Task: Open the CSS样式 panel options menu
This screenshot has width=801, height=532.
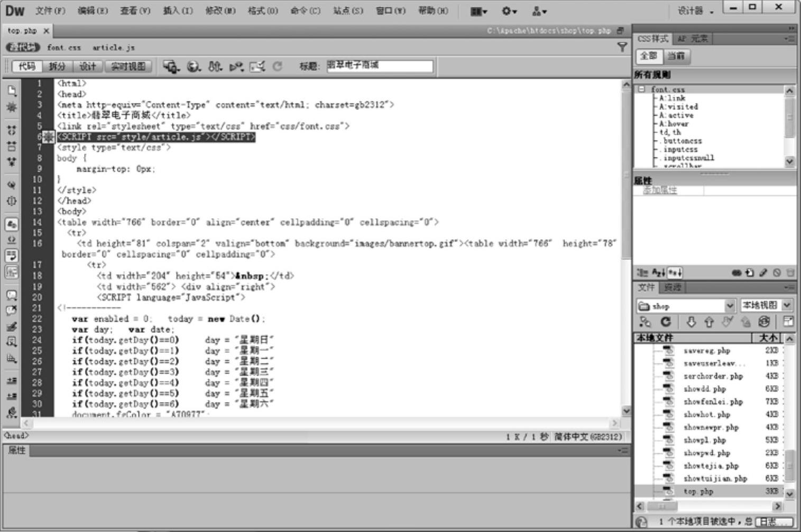Action: click(789, 39)
